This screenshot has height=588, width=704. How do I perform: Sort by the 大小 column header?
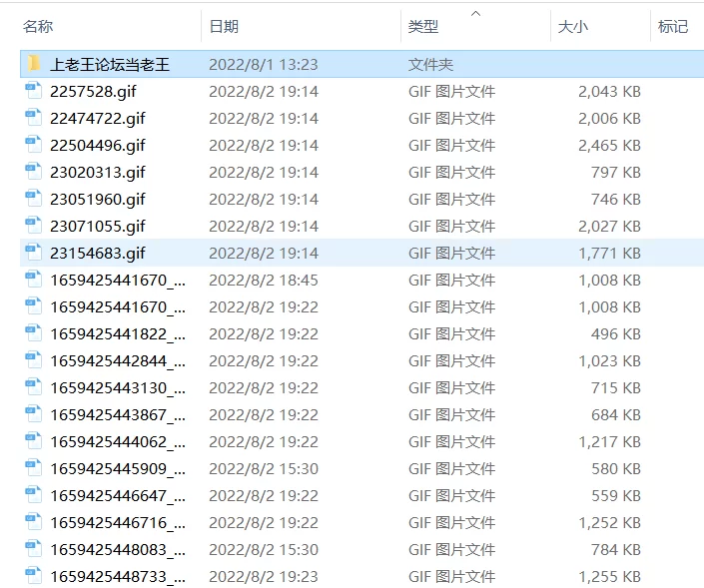tap(572, 26)
